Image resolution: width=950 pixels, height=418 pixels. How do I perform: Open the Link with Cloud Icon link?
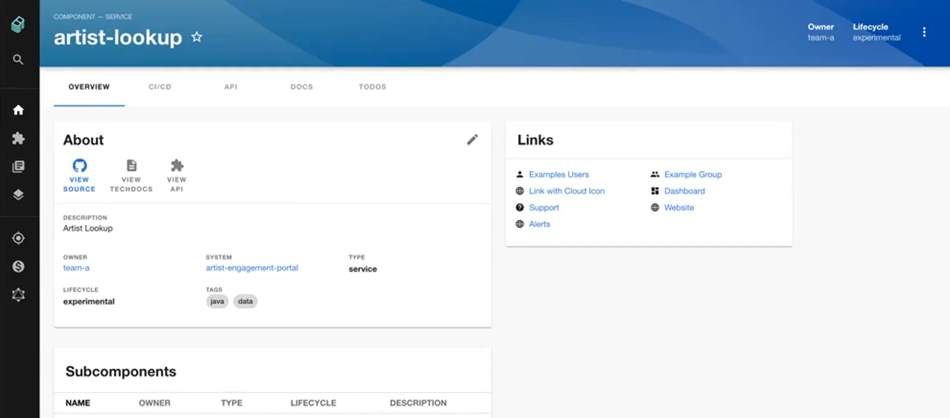566,191
